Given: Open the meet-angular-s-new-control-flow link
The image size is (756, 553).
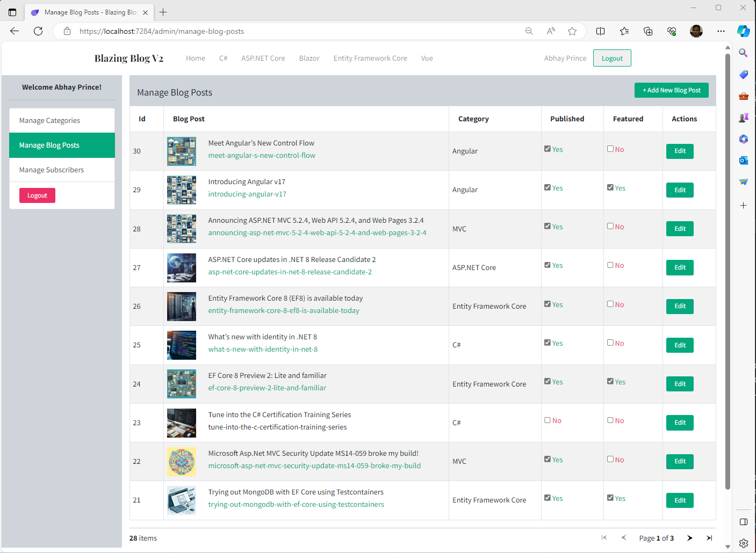Looking at the screenshot, I should pyautogui.click(x=262, y=156).
